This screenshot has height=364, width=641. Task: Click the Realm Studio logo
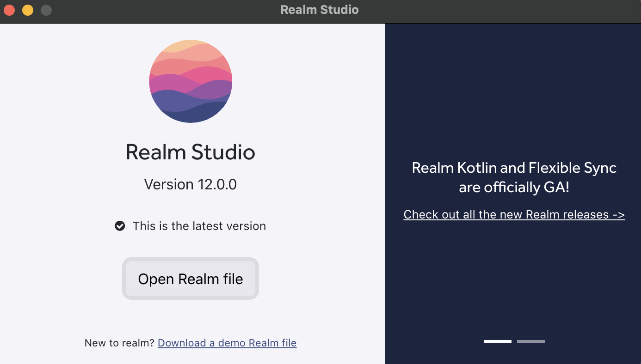tap(191, 81)
